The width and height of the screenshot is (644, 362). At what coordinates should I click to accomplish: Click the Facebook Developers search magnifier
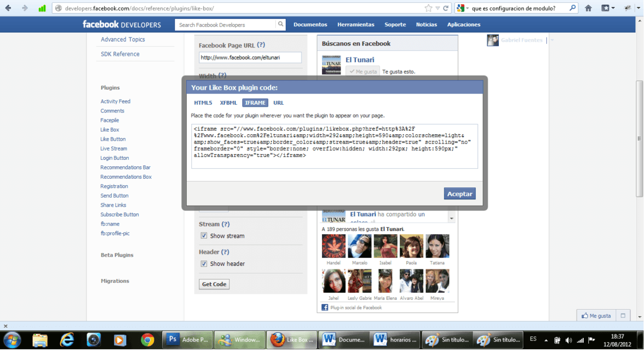pos(280,24)
